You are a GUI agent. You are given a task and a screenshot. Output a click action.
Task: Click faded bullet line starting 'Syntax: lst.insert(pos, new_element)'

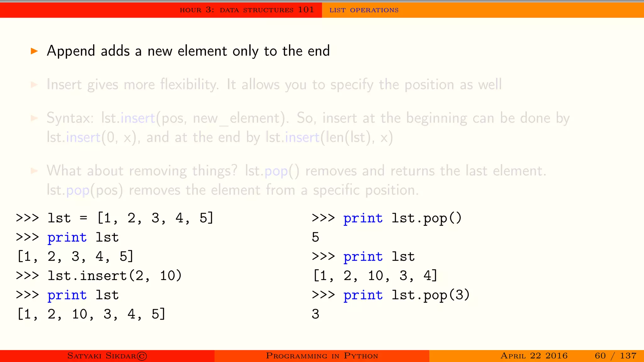click(x=308, y=118)
